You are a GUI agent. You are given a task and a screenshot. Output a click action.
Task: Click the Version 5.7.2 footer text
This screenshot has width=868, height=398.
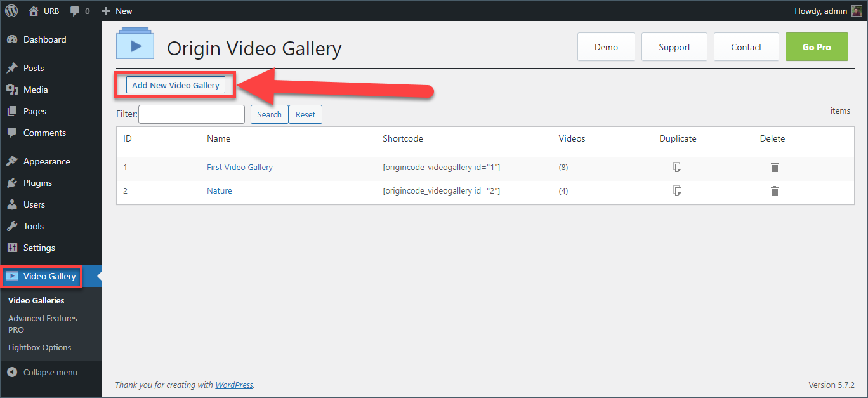(832, 385)
